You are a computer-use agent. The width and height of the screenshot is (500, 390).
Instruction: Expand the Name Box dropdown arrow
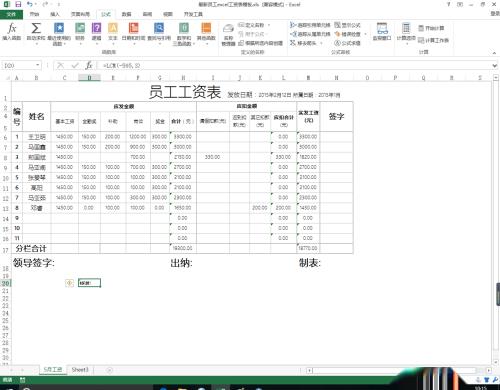point(38,65)
